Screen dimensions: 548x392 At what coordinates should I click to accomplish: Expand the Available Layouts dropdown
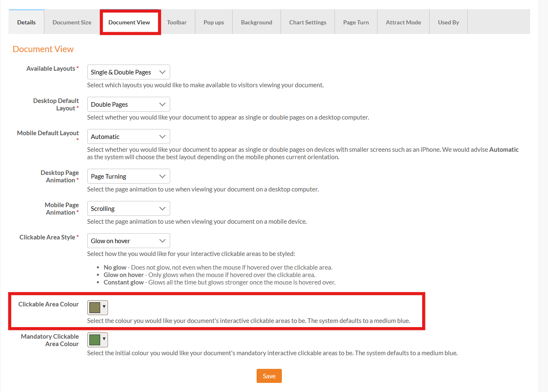(128, 72)
